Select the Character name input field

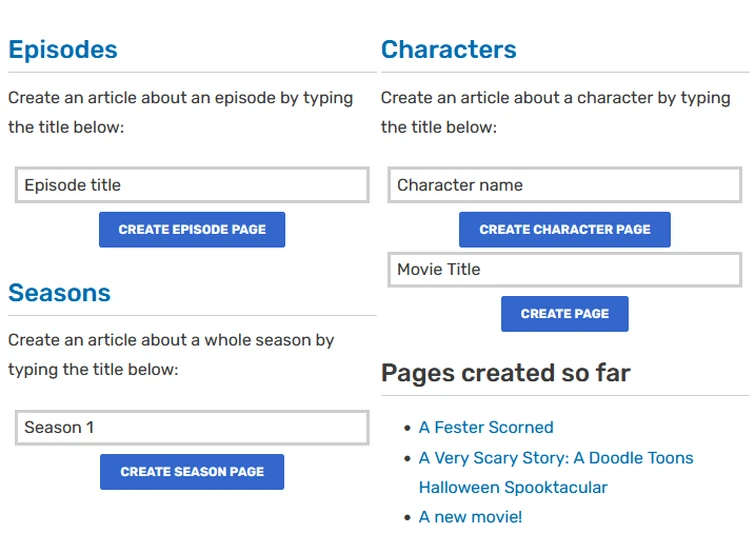click(x=564, y=185)
